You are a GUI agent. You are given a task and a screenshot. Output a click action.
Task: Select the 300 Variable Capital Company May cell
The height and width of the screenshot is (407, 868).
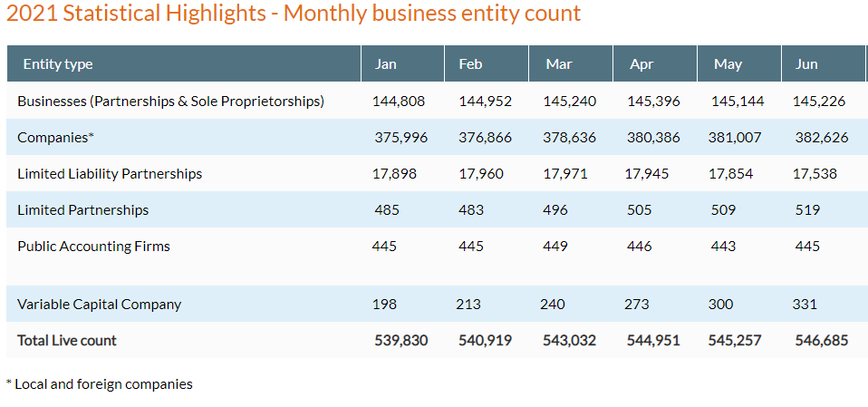(x=720, y=305)
